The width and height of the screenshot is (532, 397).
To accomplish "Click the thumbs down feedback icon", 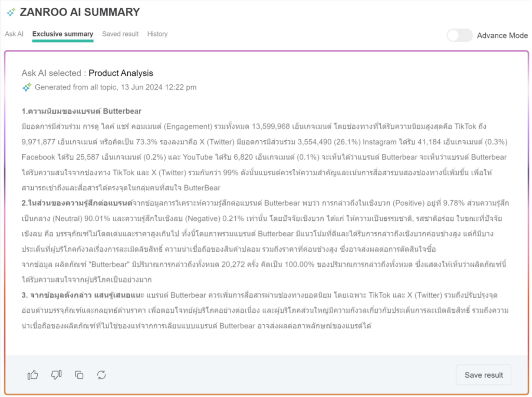I will (56, 375).
